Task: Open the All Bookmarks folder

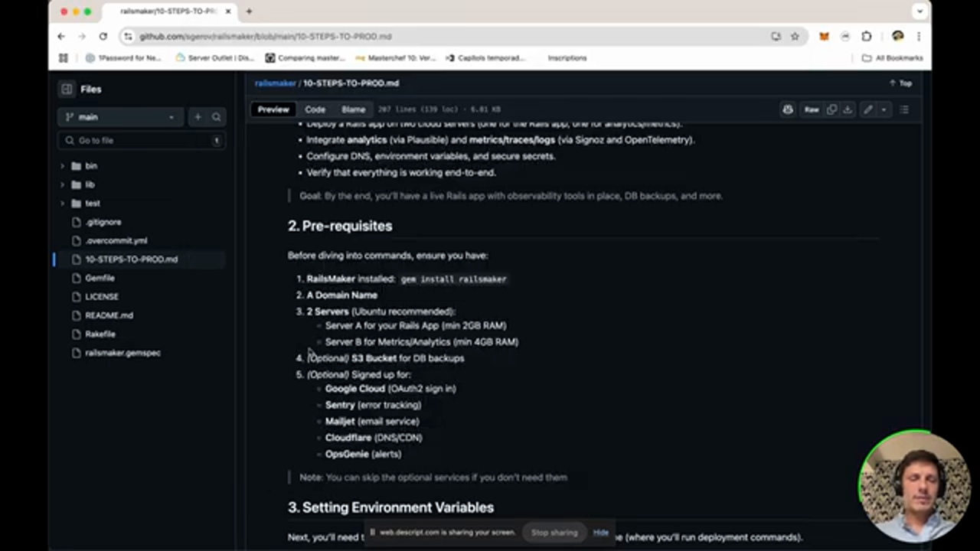Action: click(x=892, y=58)
